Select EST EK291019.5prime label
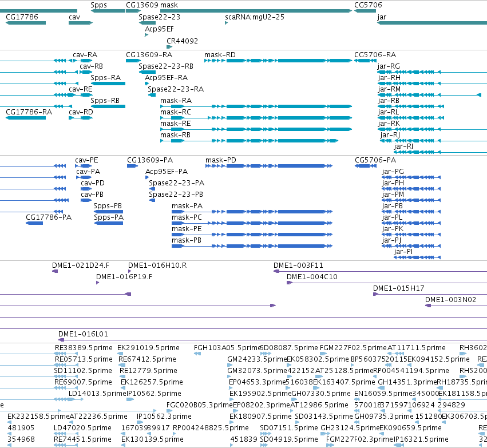The height and width of the screenshot is (448, 487). point(148,348)
